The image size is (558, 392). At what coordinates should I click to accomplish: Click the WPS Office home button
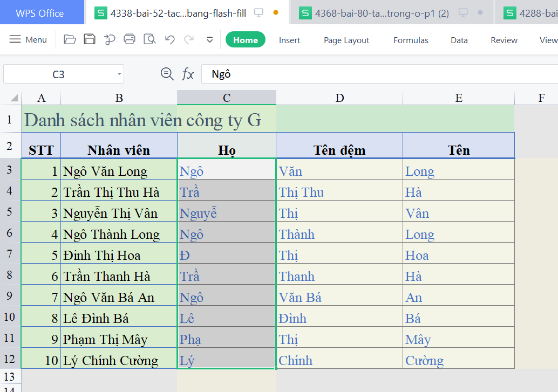40,13
